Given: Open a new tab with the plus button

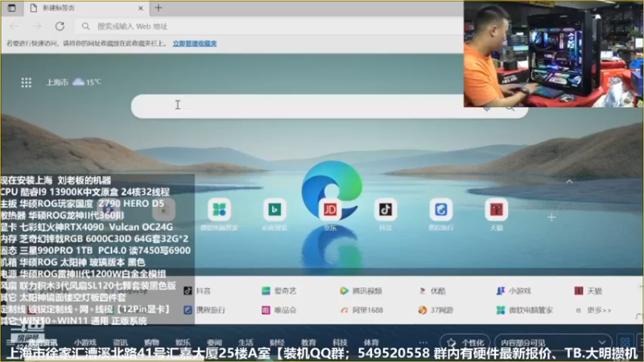Looking at the screenshot, I should (159, 8).
